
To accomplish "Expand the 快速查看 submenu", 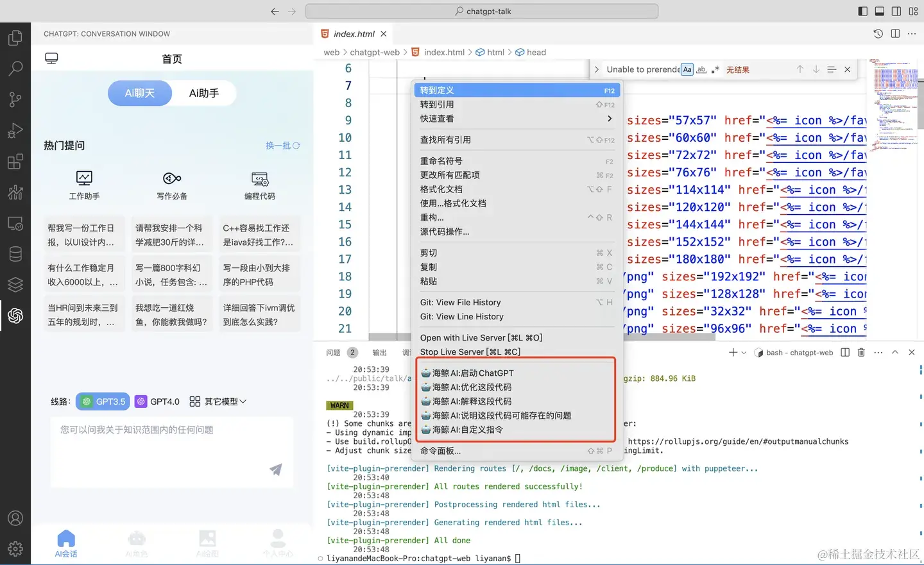I will click(517, 119).
